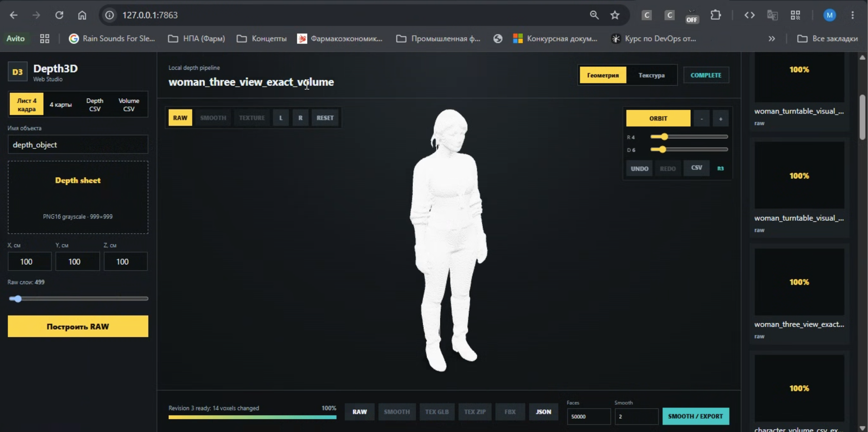Click the Построить RAW button
This screenshot has width=868, height=432.
pyautogui.click(x=78, y=326)
